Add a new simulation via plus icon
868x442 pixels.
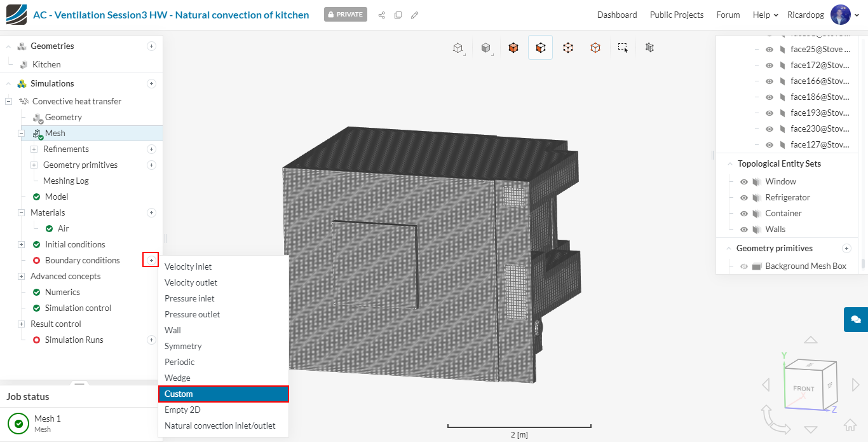(x=151, y=83)
